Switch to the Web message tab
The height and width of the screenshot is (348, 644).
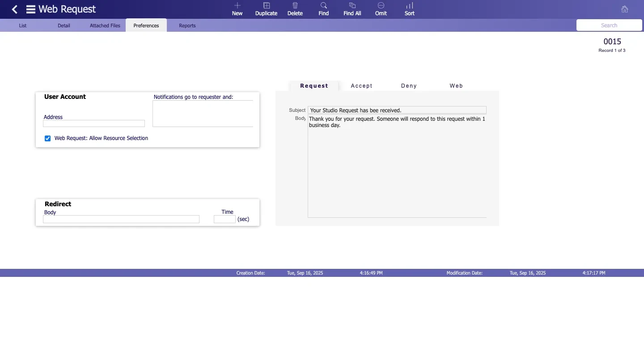coord(456,85)
